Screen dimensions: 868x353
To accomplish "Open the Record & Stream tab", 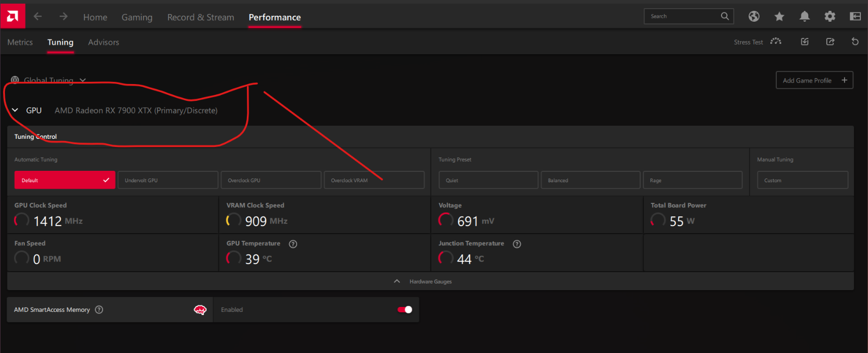I will pos(201,17).
